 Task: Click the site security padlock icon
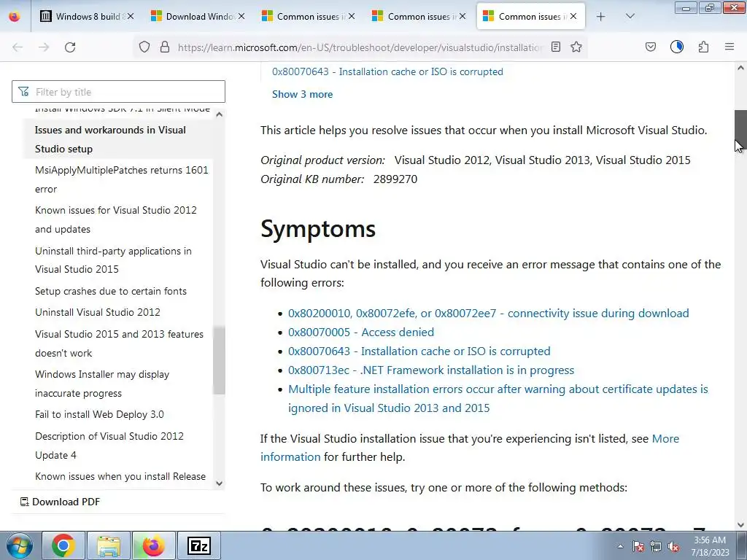[165, 47]
